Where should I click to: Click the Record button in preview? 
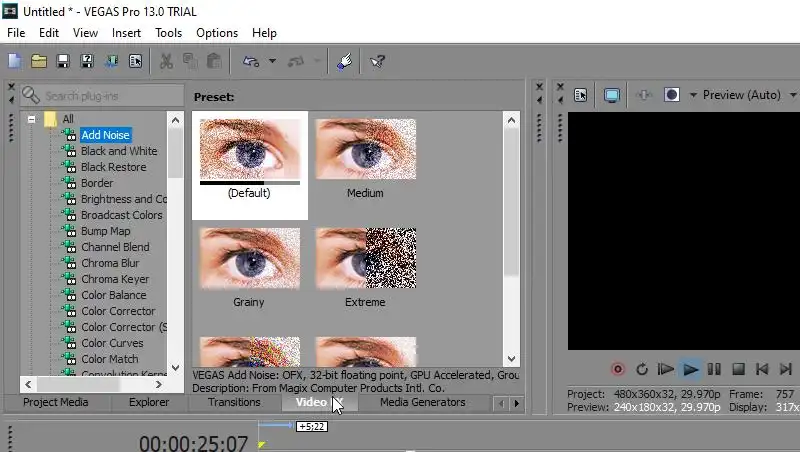pyautogui.click(x=618, y=369)
